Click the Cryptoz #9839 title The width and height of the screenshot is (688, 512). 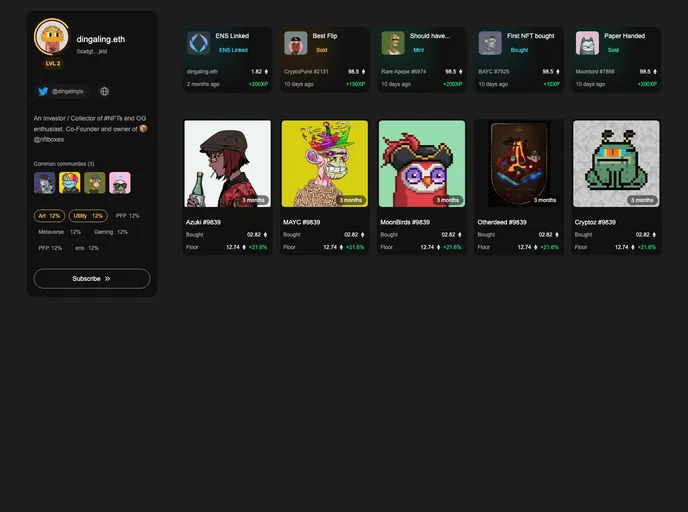click(x=595, y=222)
